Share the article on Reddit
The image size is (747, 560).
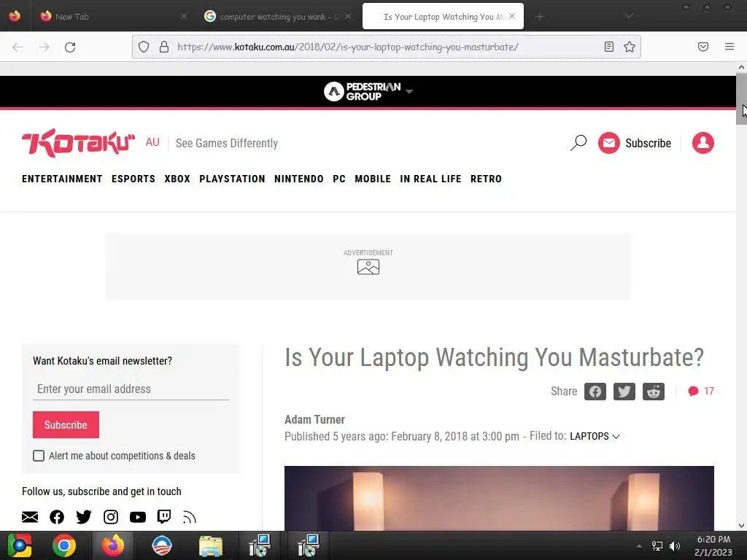(653, 392)
